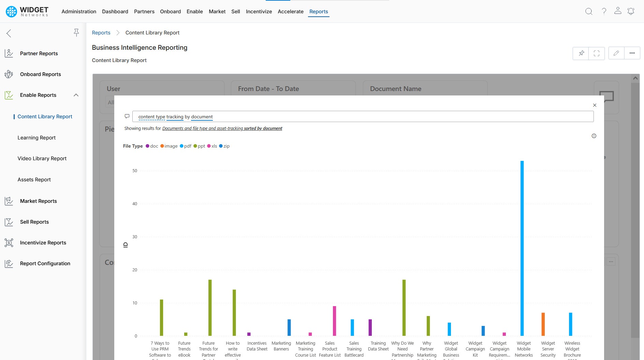Open the Content Library Report sidebar item
Image resolution: width=644 pixels, height=360 pixels.
pos(45,117)
